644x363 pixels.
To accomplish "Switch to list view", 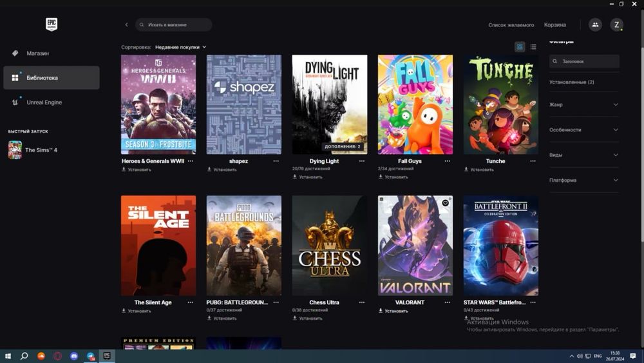I will [x=533, y=47].
